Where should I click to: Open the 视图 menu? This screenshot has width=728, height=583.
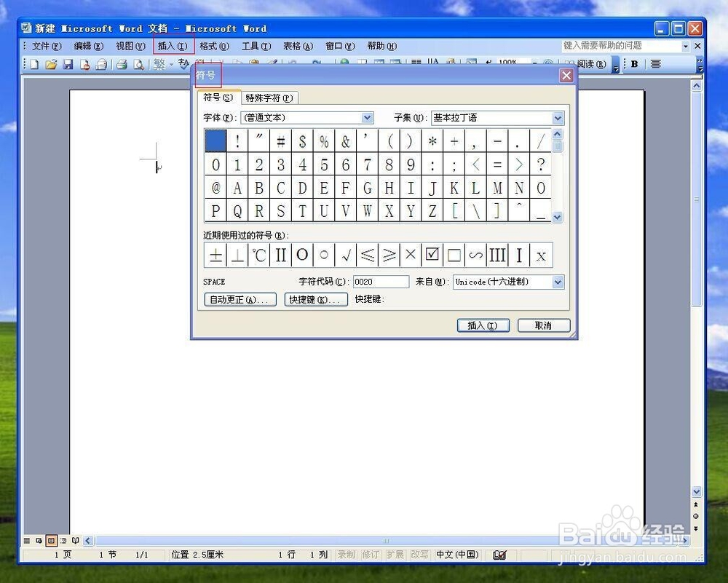click(130, 46)
